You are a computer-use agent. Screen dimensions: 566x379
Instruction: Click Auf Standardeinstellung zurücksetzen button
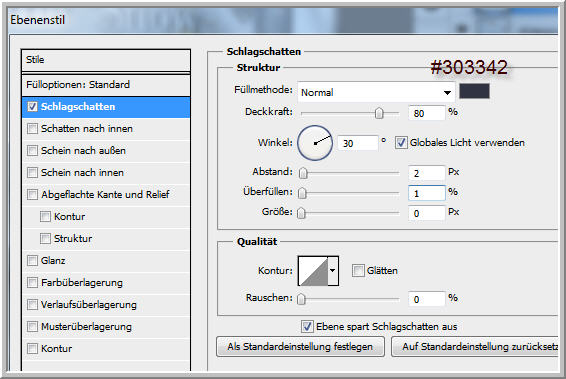475,347
